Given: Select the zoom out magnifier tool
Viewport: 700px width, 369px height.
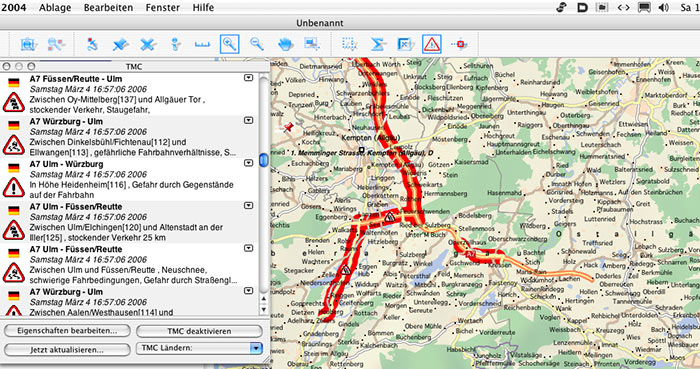Looking at the screenshot, I should pyautogui.click(x=257, y=44).
